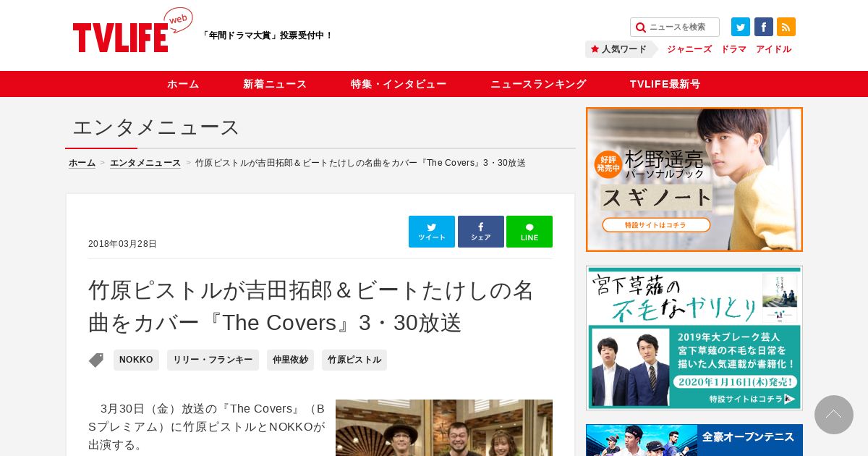Share article via the ツイート button
The width and height of the screenshot is (868, 456).
[x=432, y=232]
